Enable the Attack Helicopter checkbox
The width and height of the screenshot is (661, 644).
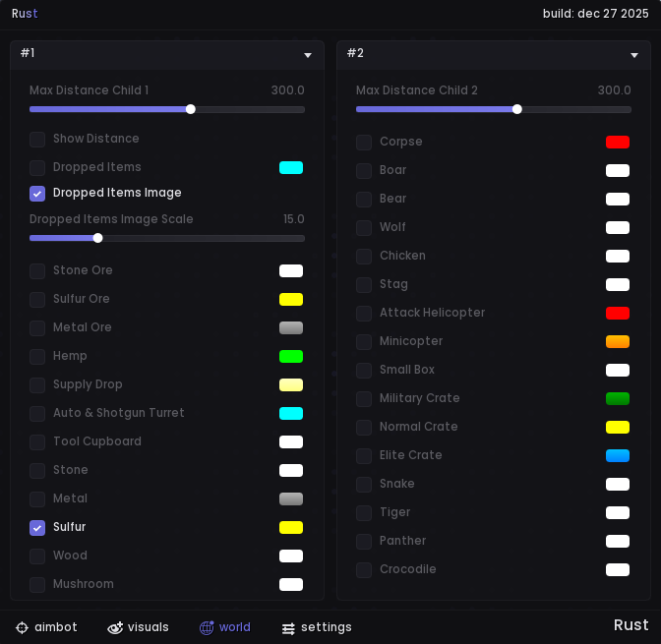point(364,314)
